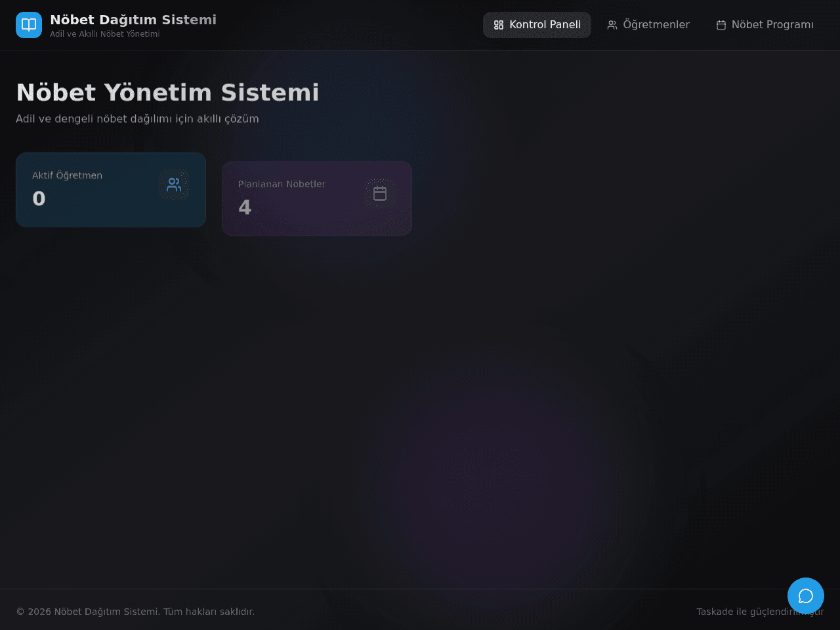
Task: Click the Aktif Öğretmen count value 0
Action: pos(39,198)
